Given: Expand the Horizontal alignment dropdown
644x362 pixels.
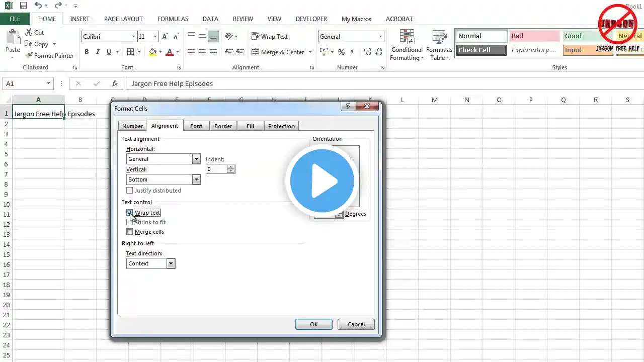Looking at the screenshot, I should 196,159.
